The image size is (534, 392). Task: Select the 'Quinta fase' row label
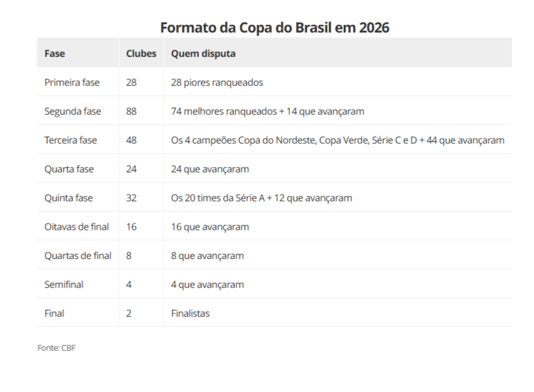pos(69,198)
